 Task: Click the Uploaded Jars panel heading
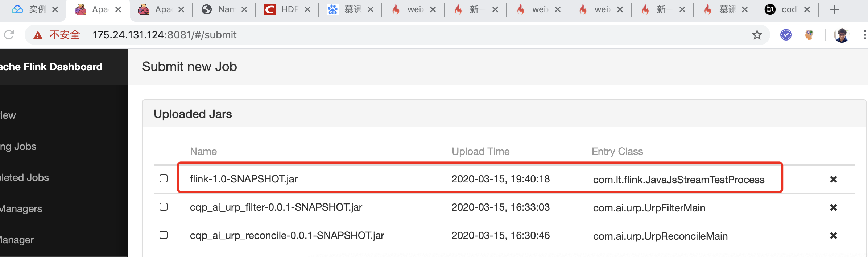pyautogui.click(x=193, y=114)
